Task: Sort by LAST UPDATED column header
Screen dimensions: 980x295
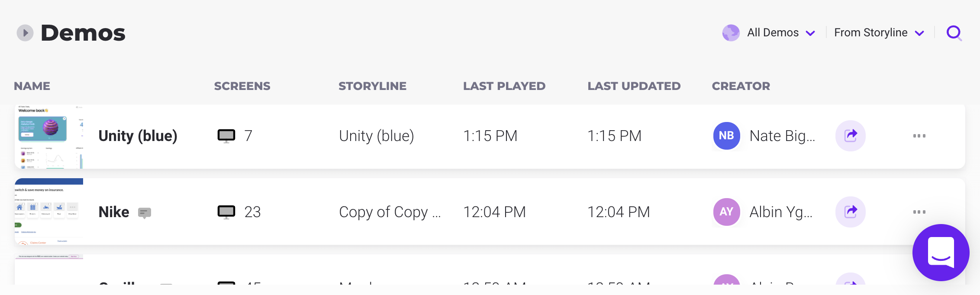Action: click(x=634, y=86)
